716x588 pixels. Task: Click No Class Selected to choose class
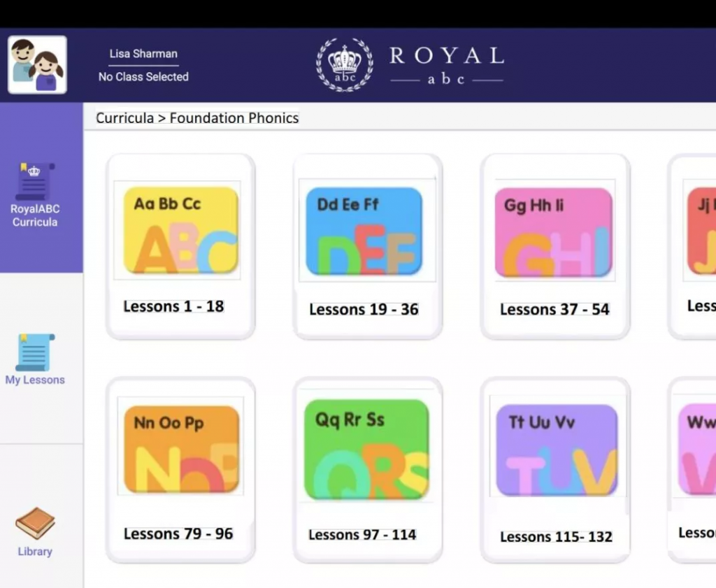pos(143,77)
